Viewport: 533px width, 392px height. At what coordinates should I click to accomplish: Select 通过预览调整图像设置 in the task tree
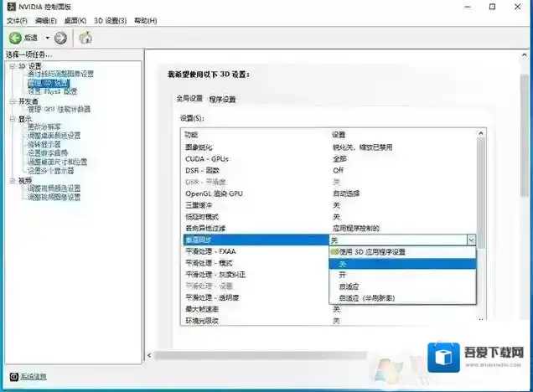[x=60, y=74]
